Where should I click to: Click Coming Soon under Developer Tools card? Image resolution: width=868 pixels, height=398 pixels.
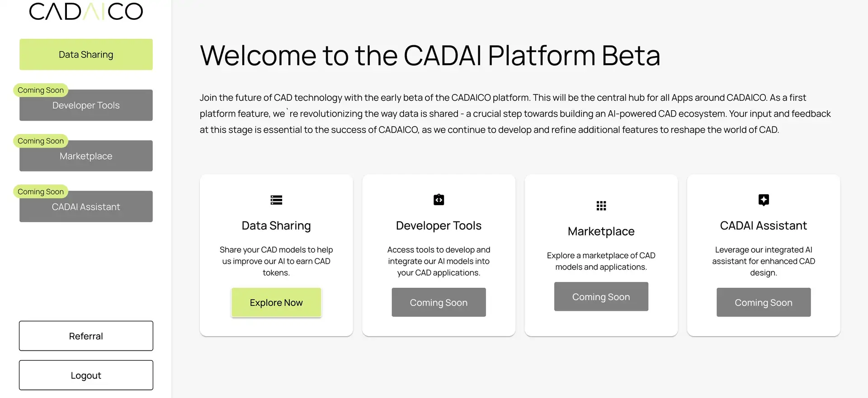(x=439, y=302)
